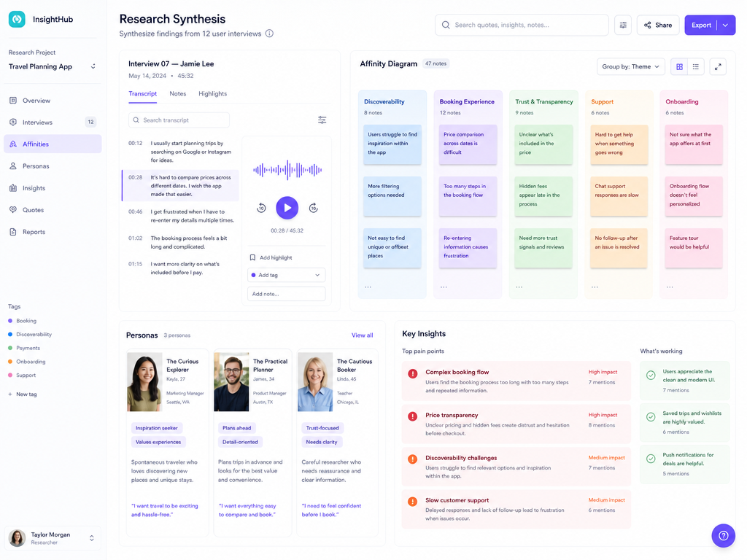Expand the affinity diagram fullscreen
Image resolution: width=747 pixels, height=560 pixels.
pos(718,66)
